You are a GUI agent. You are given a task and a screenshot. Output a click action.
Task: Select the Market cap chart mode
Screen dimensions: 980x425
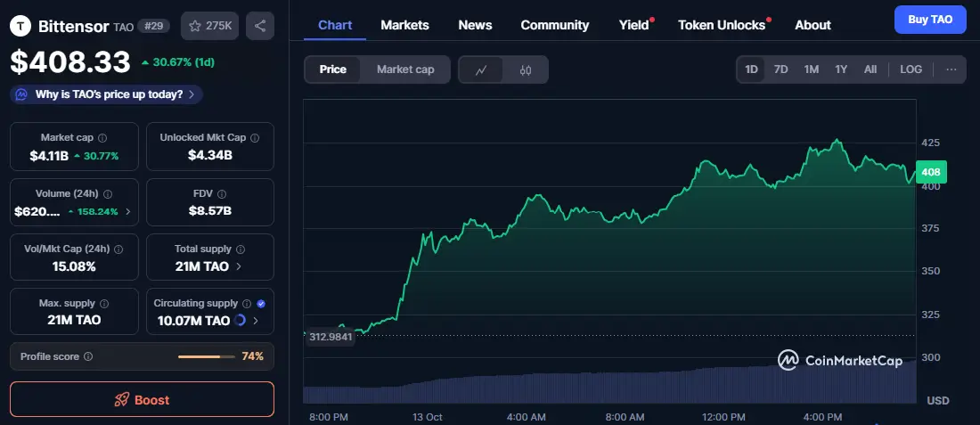point(405,69)
